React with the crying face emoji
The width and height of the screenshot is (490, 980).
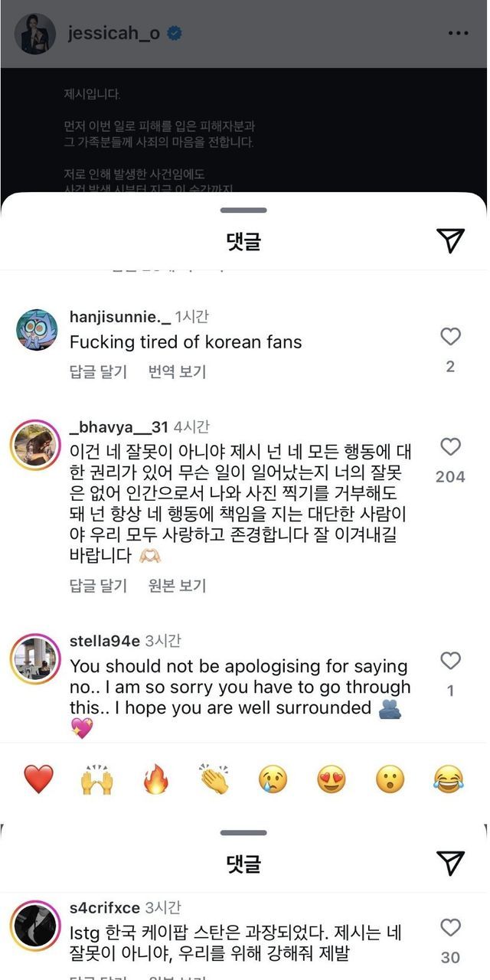tap(273, 779)
